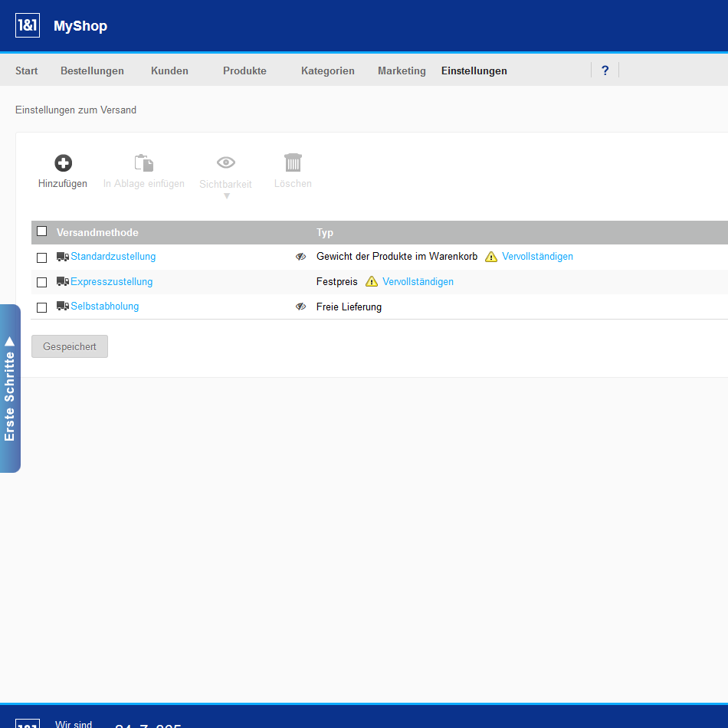Go to the Bestellungen menu
The height and width of the screenshot is (728, 728).
click(92, 71)
